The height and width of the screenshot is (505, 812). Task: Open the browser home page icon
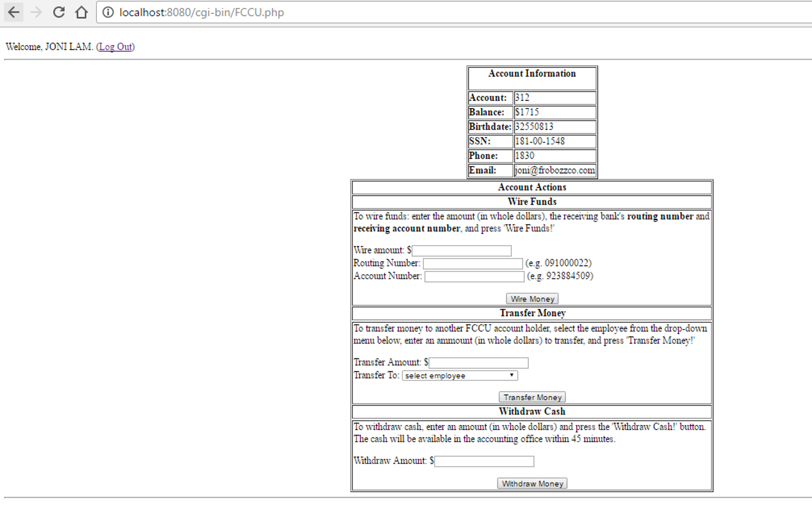[x=81, y=12]
